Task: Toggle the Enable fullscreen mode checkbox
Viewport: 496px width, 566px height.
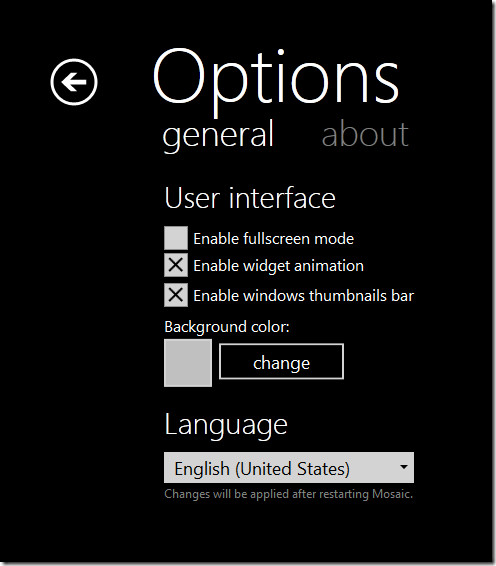Action: [176, 238]
